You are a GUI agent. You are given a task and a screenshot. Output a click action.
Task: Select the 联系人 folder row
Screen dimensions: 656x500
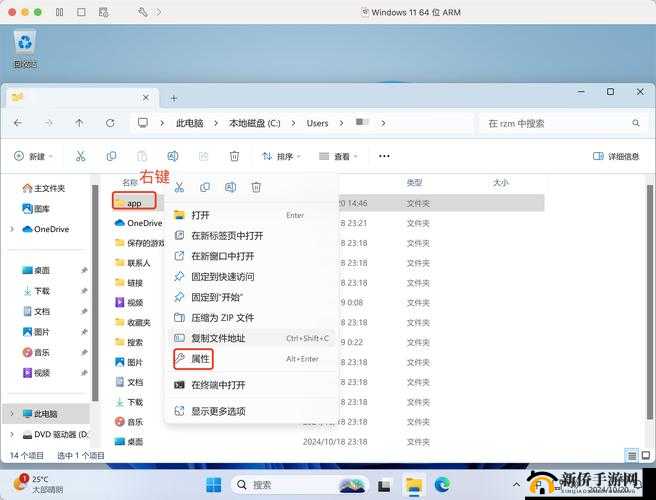click(x=132, y=263)
